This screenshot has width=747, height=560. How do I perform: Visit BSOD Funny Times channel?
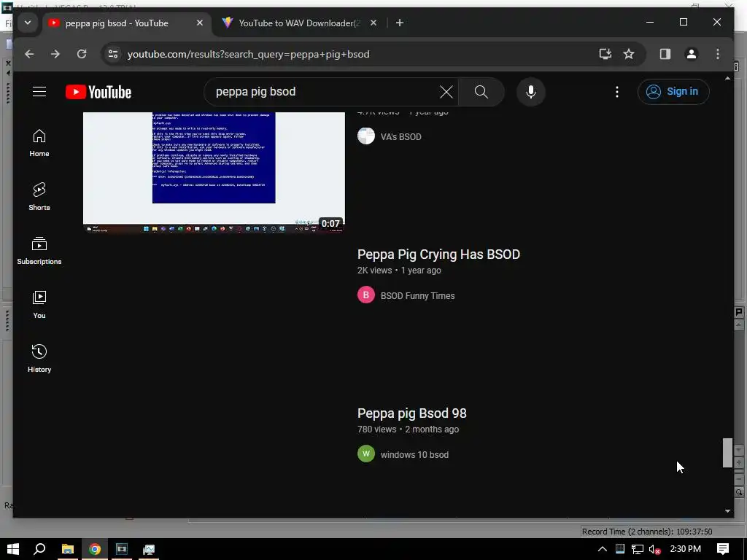417,296
